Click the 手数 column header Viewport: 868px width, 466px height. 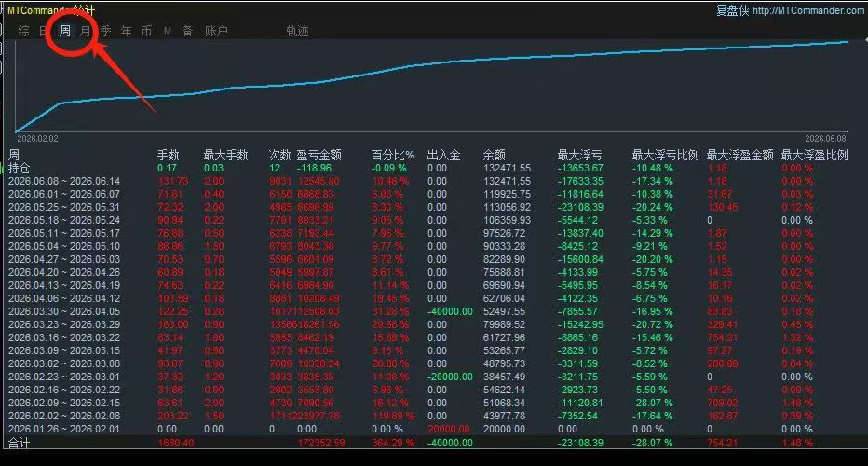pyautogui.click(x=169, y=155)
